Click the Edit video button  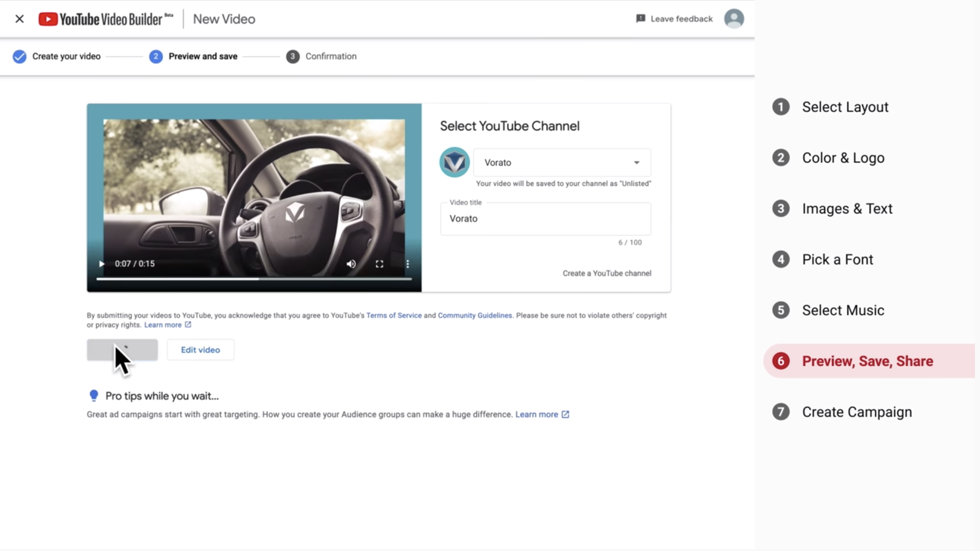200,350
